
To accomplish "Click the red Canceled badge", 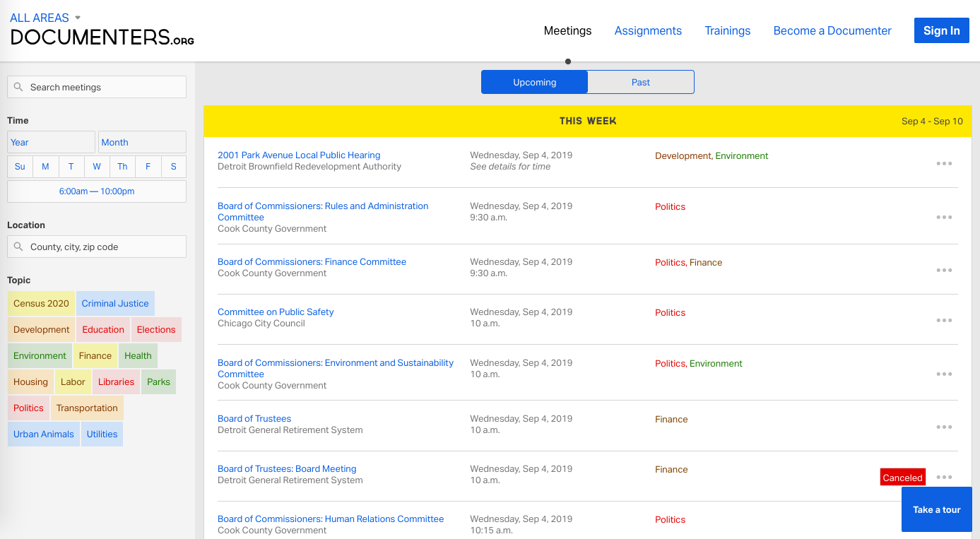I will click(902, 477).
